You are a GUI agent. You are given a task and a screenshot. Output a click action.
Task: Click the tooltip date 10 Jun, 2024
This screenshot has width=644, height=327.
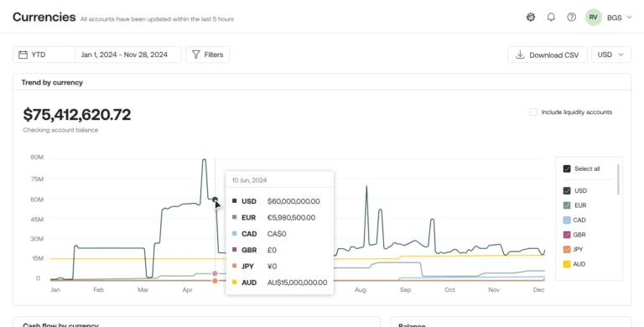249,180
